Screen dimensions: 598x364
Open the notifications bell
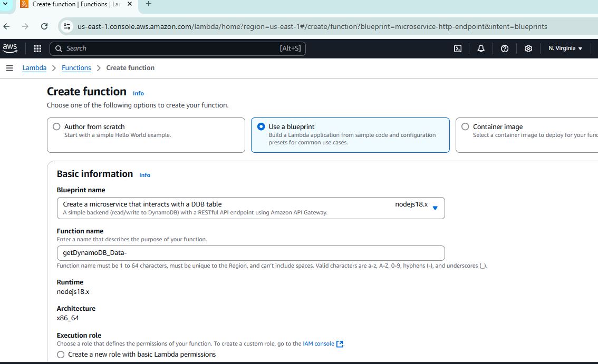pyautogui.click(x=481, y=48)
